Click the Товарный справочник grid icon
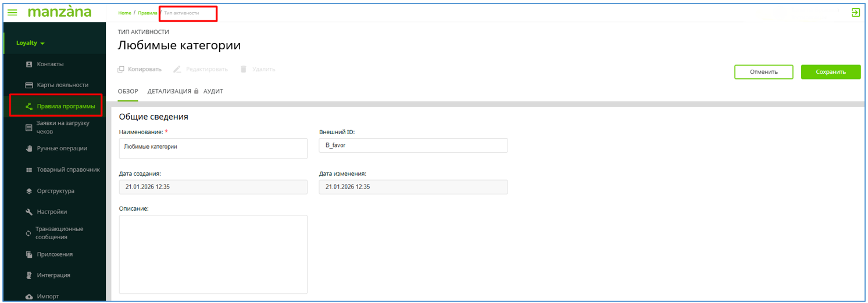The image size is (868, 303). (29, 170)
